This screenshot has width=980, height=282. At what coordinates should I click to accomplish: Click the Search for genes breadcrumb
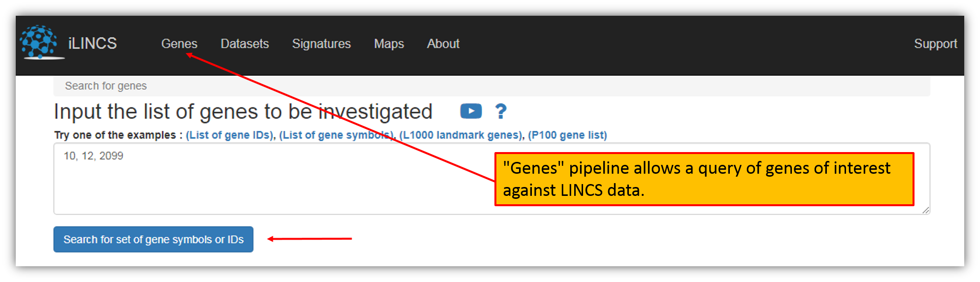coord(106,86)
